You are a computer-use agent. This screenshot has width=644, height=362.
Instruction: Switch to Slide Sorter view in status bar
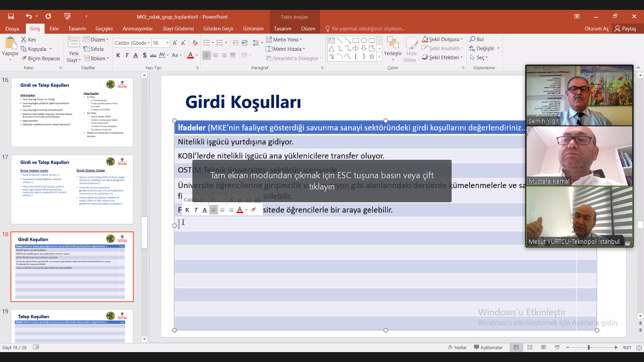[x=531, y=347]
